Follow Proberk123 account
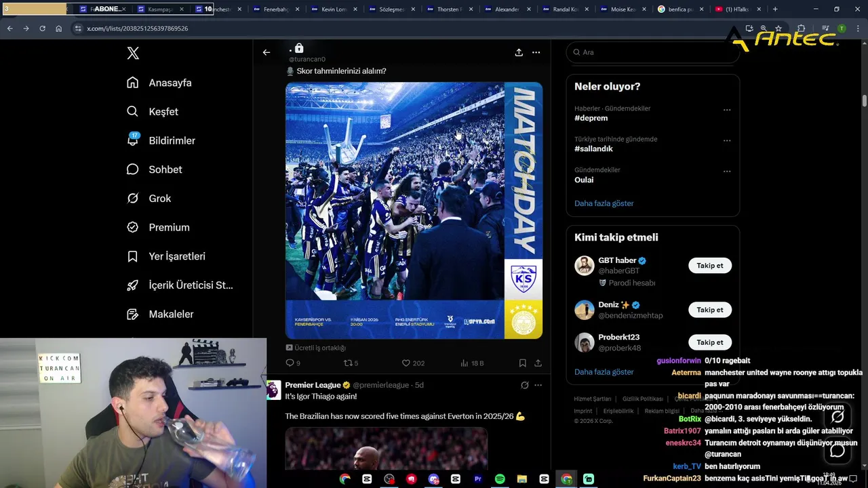This screenshot has height=488, width=868. pyautogui.click(x=710, y=342)
